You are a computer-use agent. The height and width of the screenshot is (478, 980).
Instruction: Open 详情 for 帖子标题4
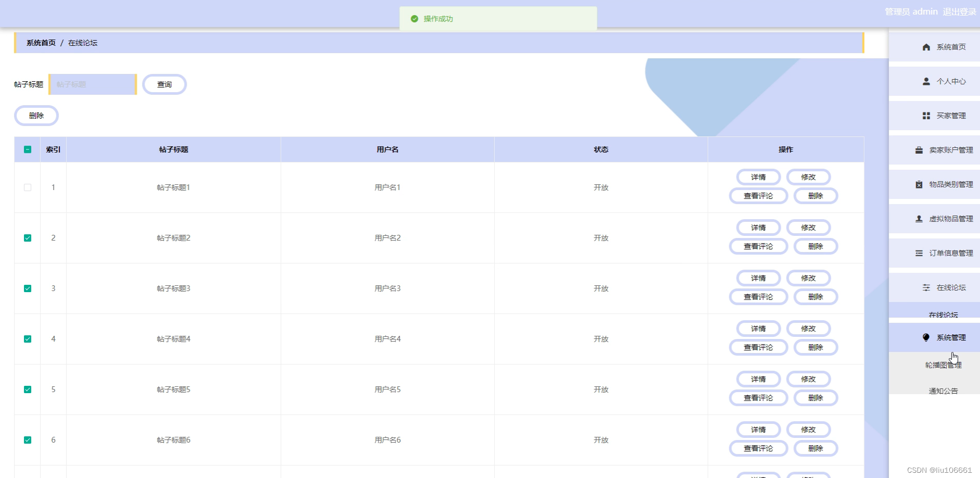[758, 329]
